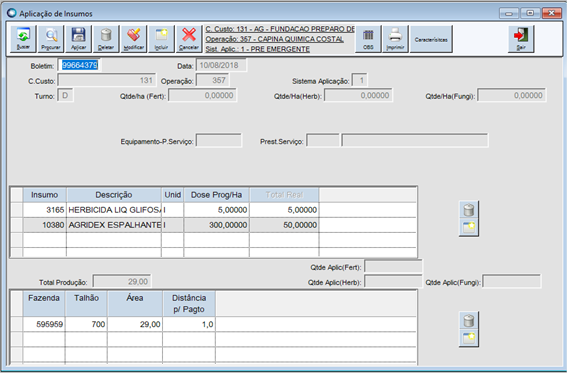
Task: Click the Fazenda column header
Action: coord(44,303)
